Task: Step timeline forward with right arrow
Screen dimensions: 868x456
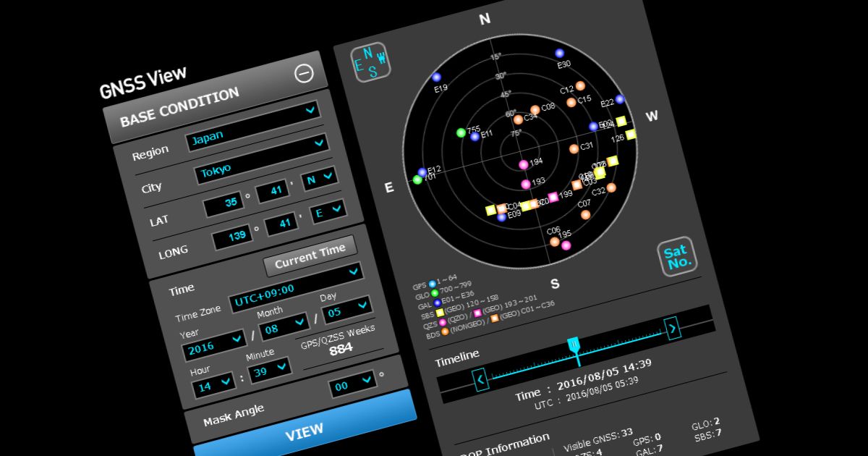Action: tap(672, 329)
